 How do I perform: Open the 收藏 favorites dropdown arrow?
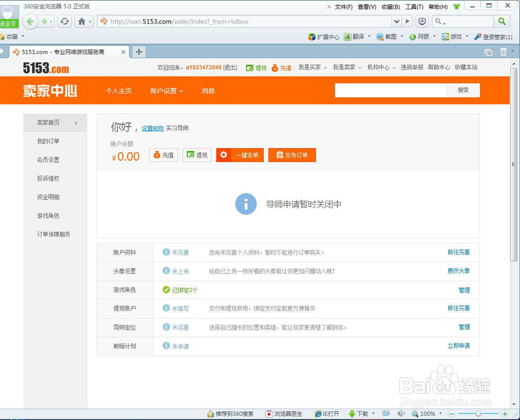click(x=23, y=36)
